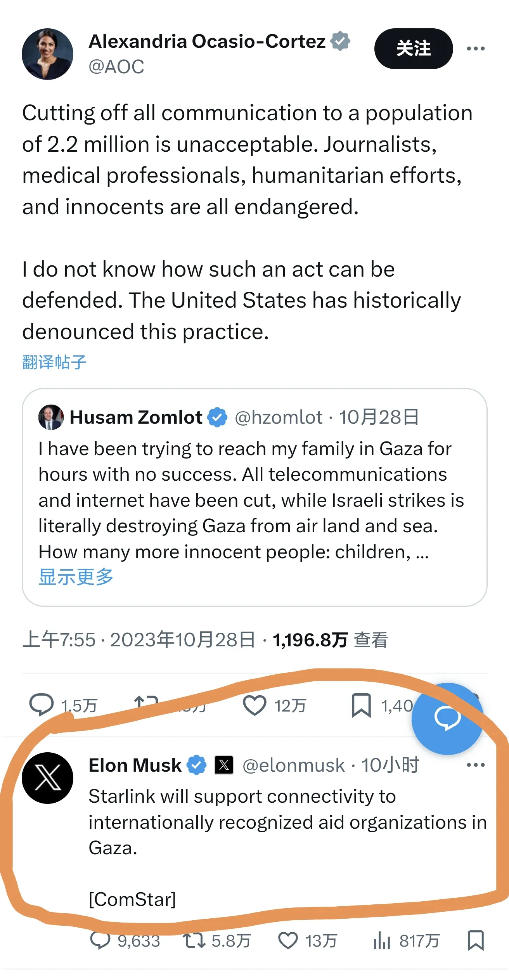This screenshot has width=509, height=980.
Task: Click the bookmark icon on AOC's tweet
Action: (361, 705)
